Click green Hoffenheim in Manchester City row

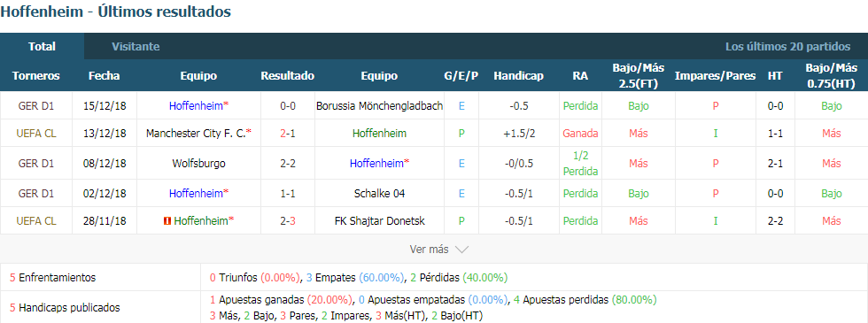pos(379,134)
